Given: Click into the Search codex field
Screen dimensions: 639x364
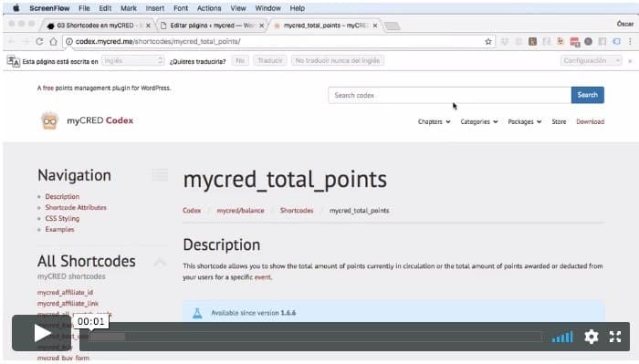Looking at the screenshot, I should (449, 95).
